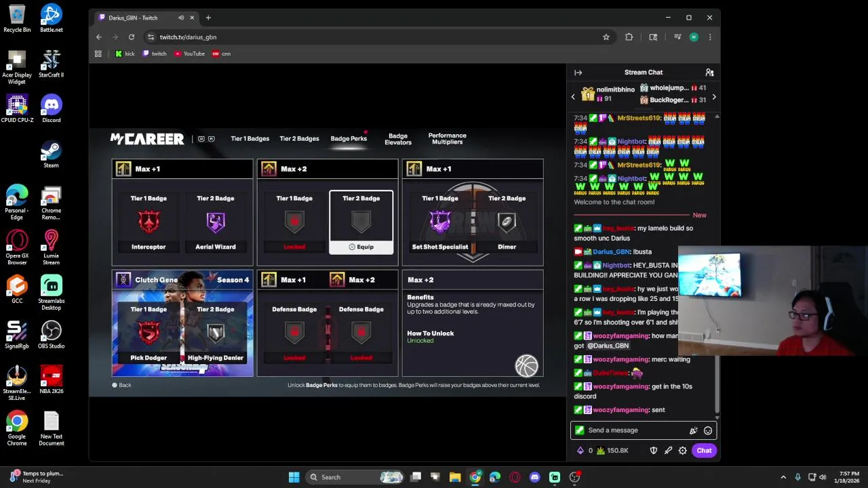The width and height of the screenshot is (868, 488).
Task: Open Chrome three-dot menu
Action: (710, 37)
